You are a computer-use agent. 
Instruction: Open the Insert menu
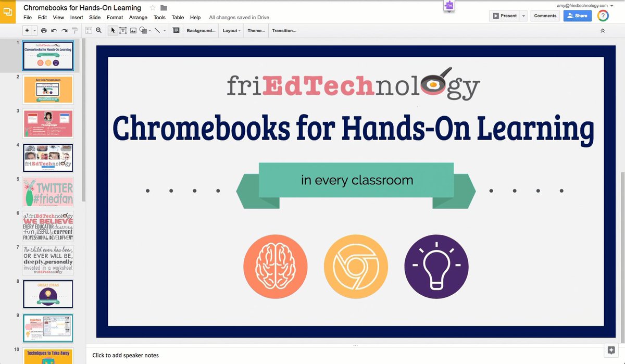coord(77,17)
